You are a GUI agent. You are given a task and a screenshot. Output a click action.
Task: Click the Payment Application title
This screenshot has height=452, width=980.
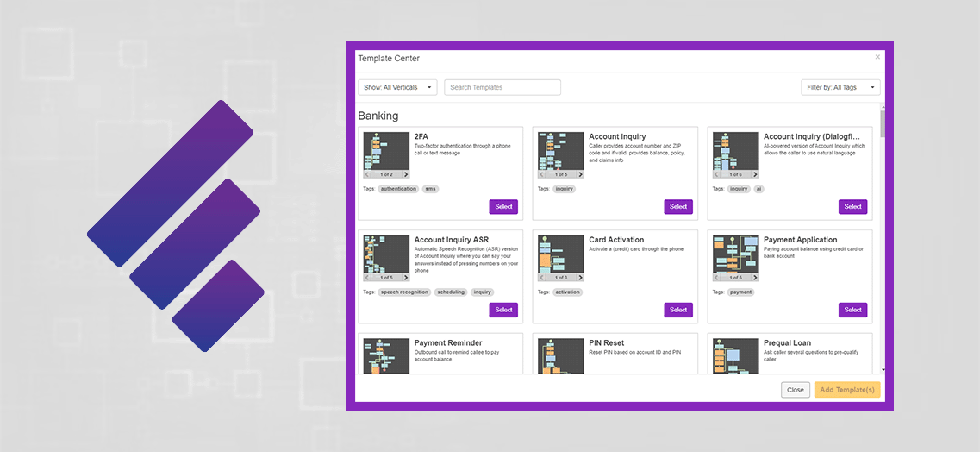(800, 240)
